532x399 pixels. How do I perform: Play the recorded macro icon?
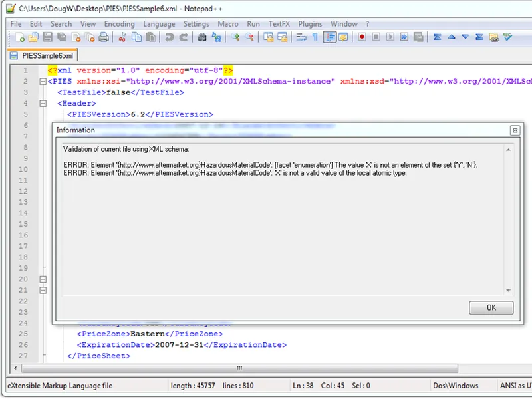[391, 37]
